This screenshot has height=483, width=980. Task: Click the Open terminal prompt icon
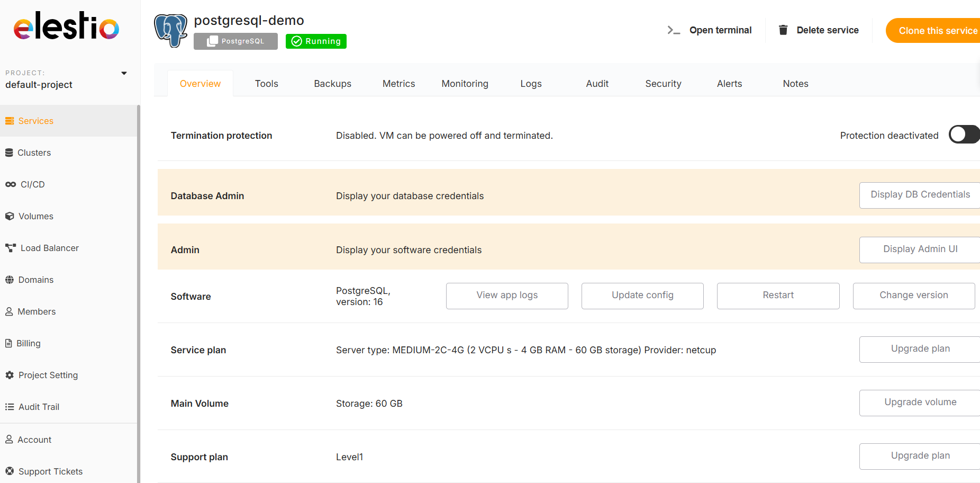(x=673, y=30)
